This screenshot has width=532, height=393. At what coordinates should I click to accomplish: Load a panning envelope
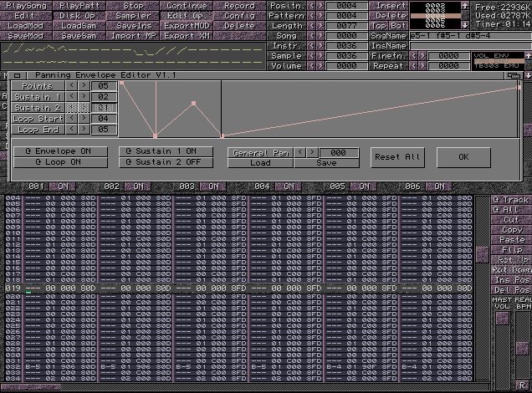click(260, 163)
